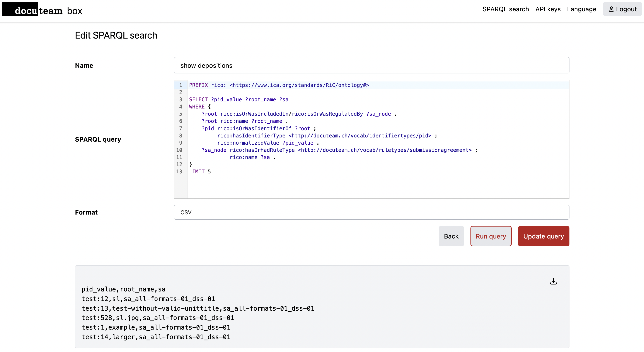This screenshot has width=644, height=352.
Task: Click the LIMIT 5 line in the editor
Action: pos(200,172)
